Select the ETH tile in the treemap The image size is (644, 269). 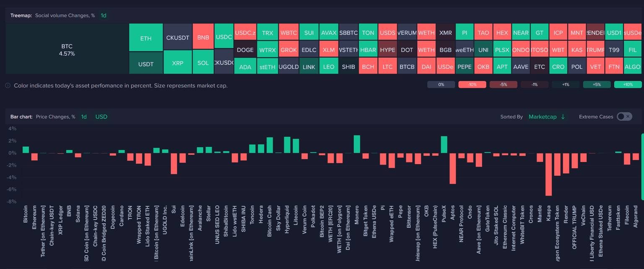tap(146, 38)
